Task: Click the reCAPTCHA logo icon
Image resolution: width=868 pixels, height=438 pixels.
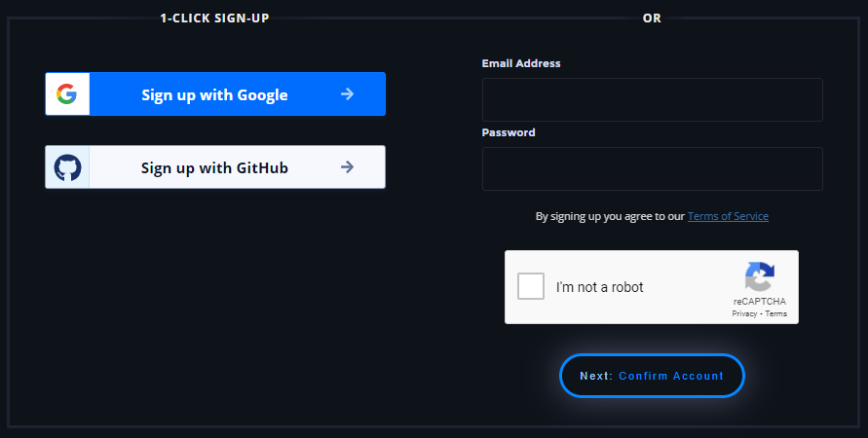Action: (760, 277)
